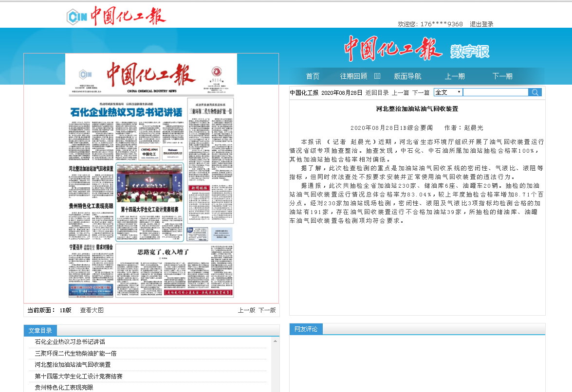Click 下一版 below the newspaper page

click(x=267, y=310)
